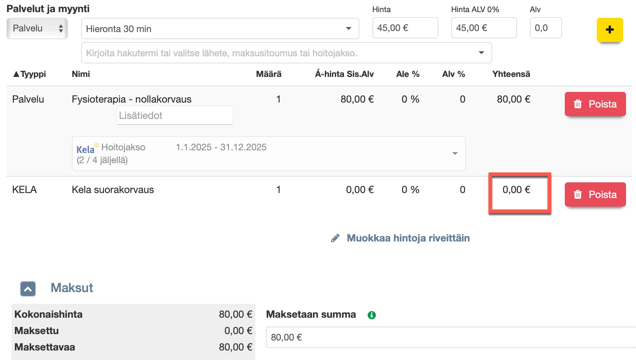Click the green info icon beside Maksetaan summa
Image resolution: width=636 pixels, height=364 pixels.
(x=371, y=315)
